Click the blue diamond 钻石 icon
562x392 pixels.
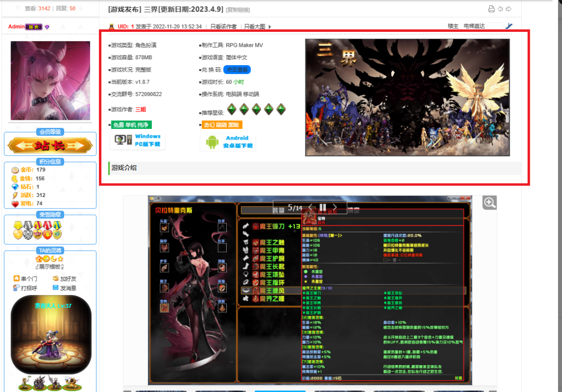(15, 187)
